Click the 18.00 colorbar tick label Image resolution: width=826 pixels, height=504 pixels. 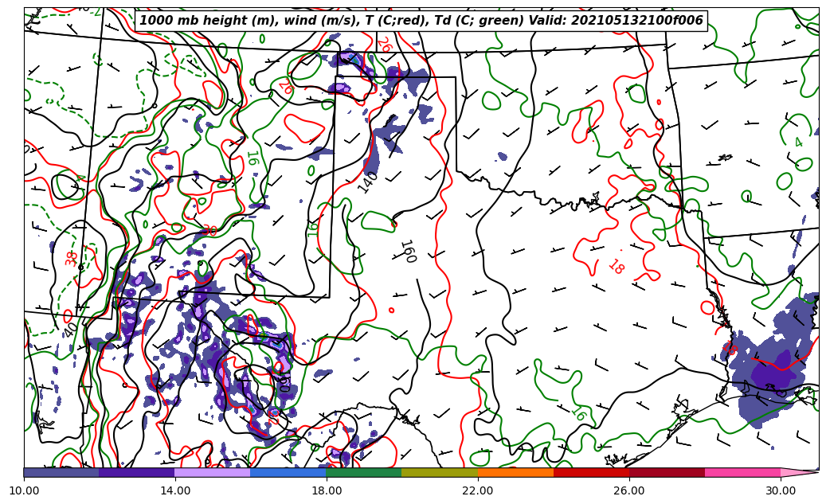(327, 490)
